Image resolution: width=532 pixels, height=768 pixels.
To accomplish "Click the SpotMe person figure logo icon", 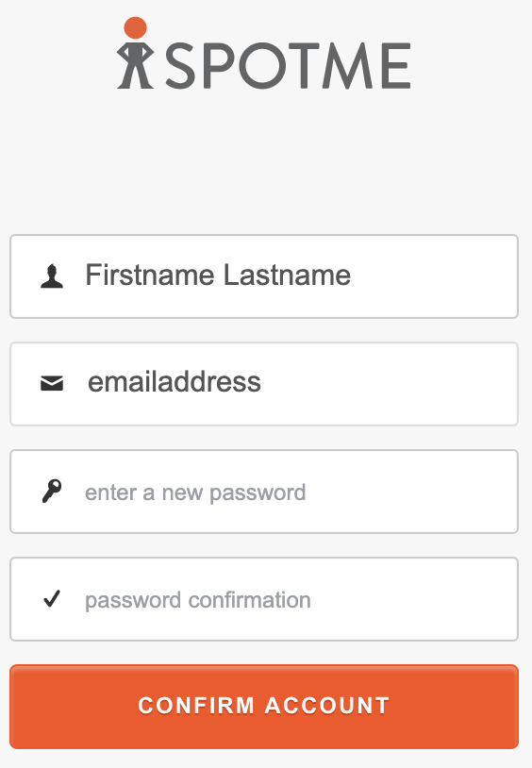I will click(x=135, y=53).
